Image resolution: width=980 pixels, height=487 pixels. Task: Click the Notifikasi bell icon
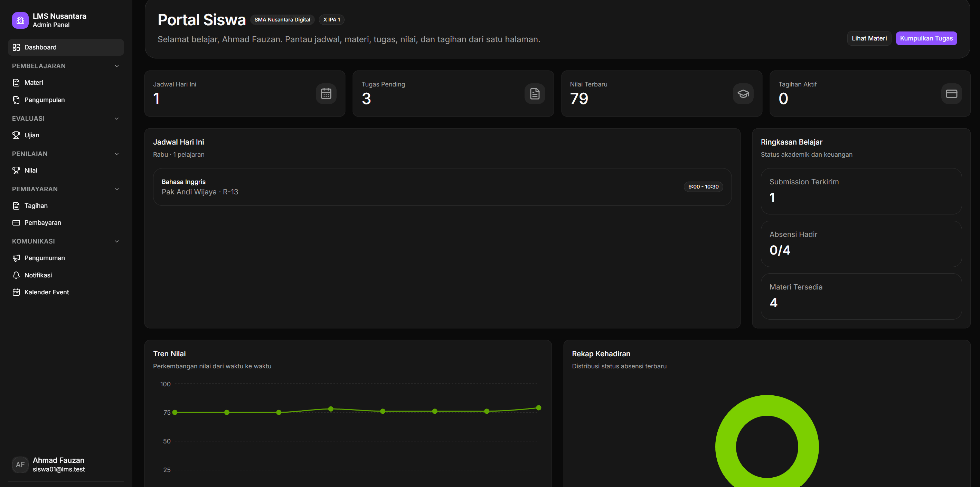pos(16,275)
